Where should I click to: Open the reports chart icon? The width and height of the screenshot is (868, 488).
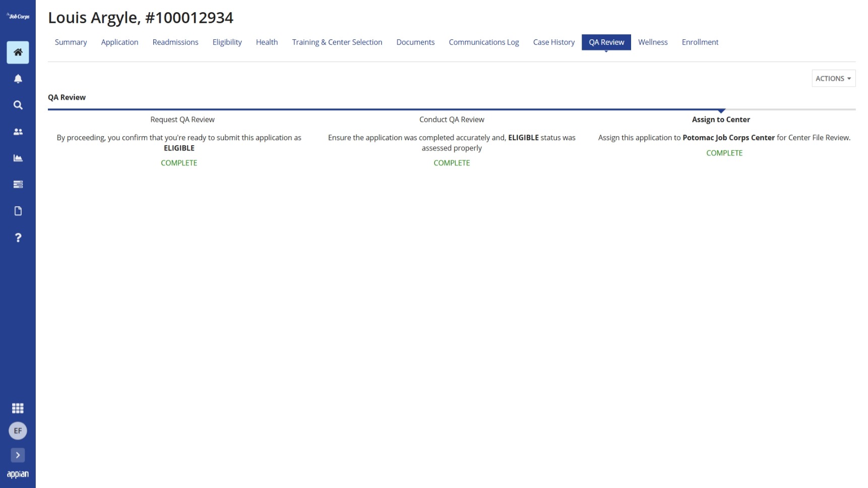pos(18,158)
